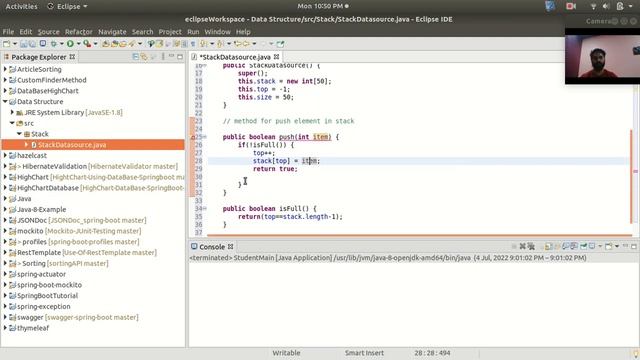The width and height of the screenshot is (640, 360).
Task: Run the program with green Run icon
Action: (x=70, y=44)
